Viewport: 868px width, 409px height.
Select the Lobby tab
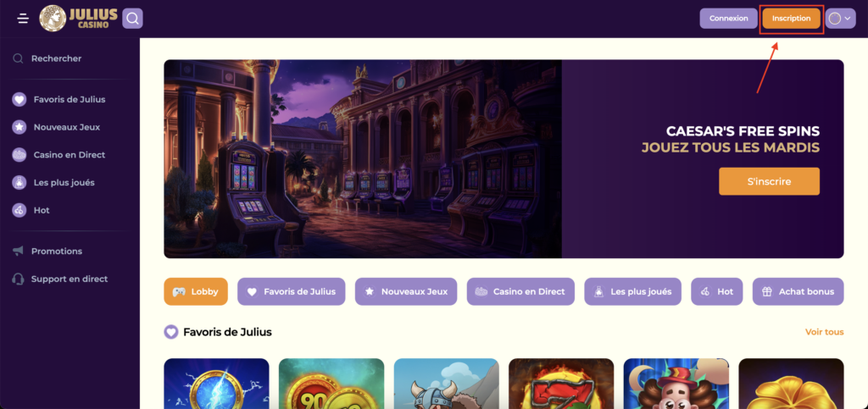click(196, 291)
